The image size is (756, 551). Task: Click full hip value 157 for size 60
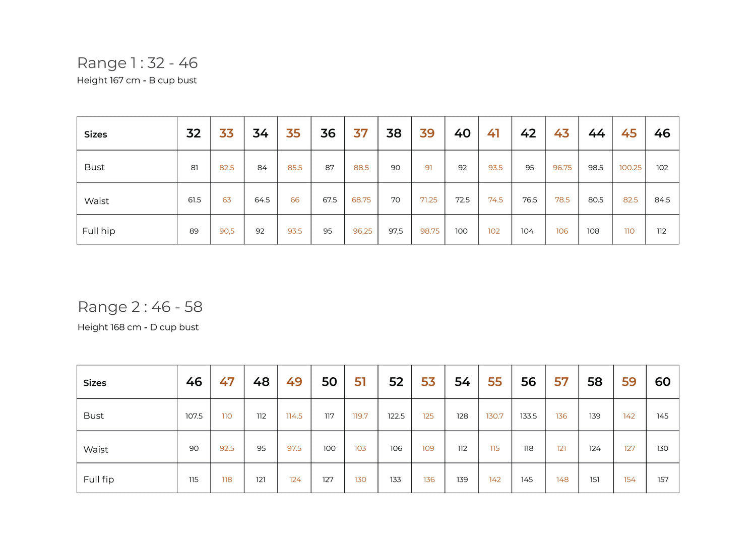663,479
